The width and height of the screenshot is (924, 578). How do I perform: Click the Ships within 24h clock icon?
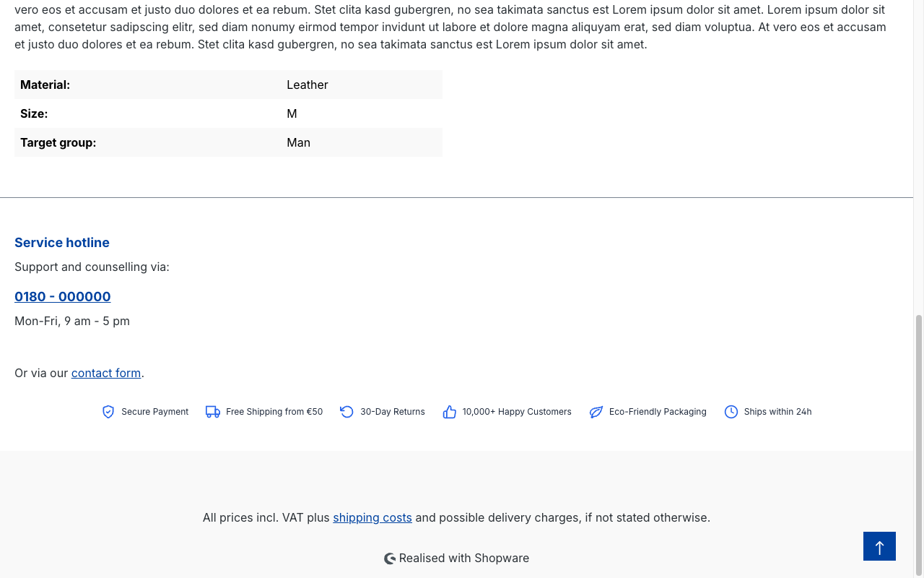tap(731, 412)
